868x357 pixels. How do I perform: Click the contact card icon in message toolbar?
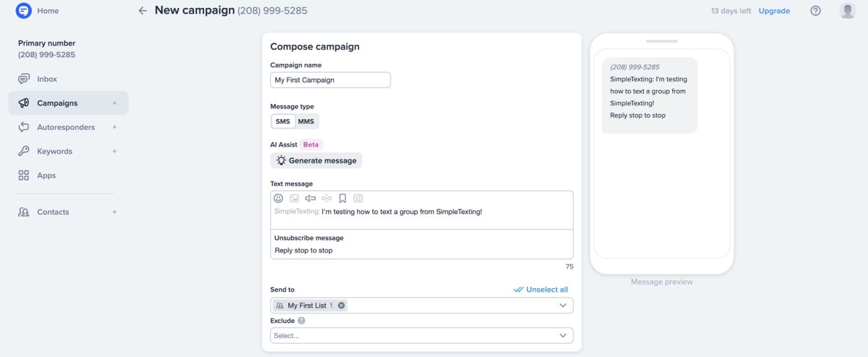[358, 198]
